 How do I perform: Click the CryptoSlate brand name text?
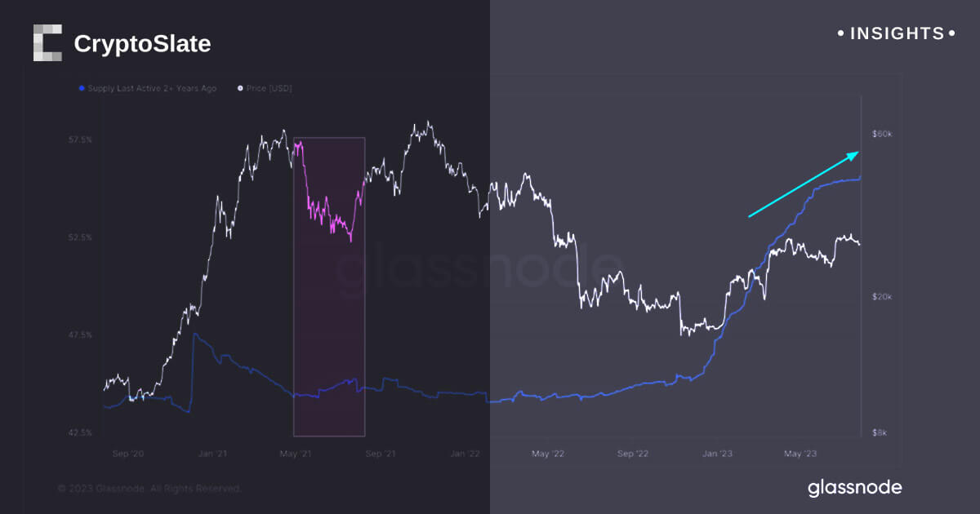(142, 44)
